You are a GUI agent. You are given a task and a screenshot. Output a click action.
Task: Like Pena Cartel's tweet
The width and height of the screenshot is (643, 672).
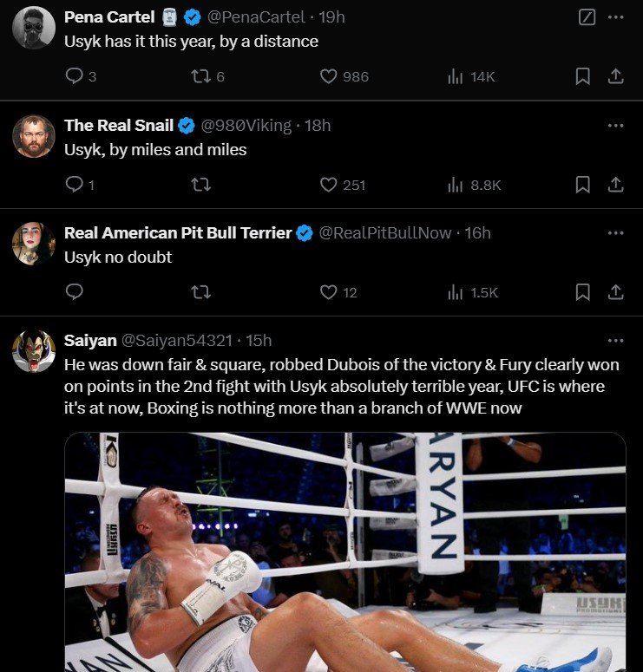(x=329, y=76)
